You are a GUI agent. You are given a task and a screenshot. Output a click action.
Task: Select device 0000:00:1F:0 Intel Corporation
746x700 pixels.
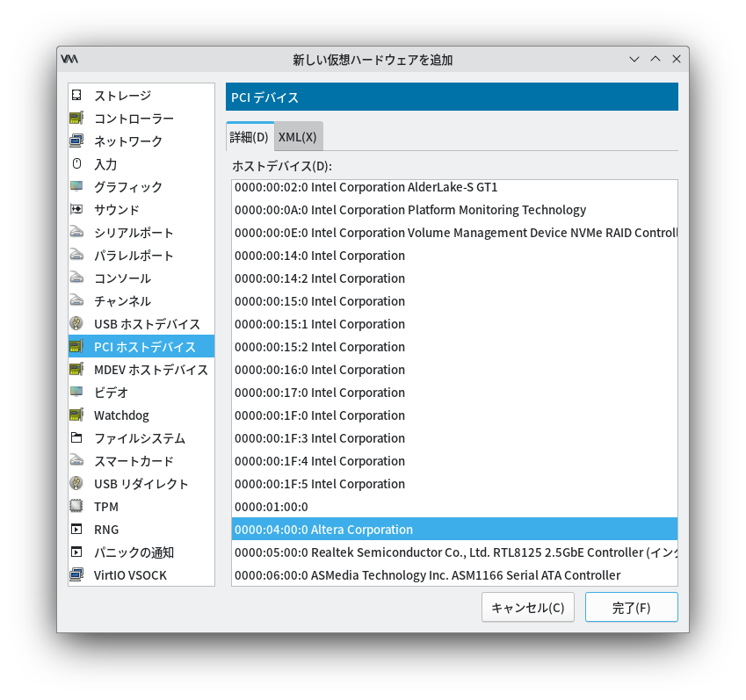click(x=454, y=415)
